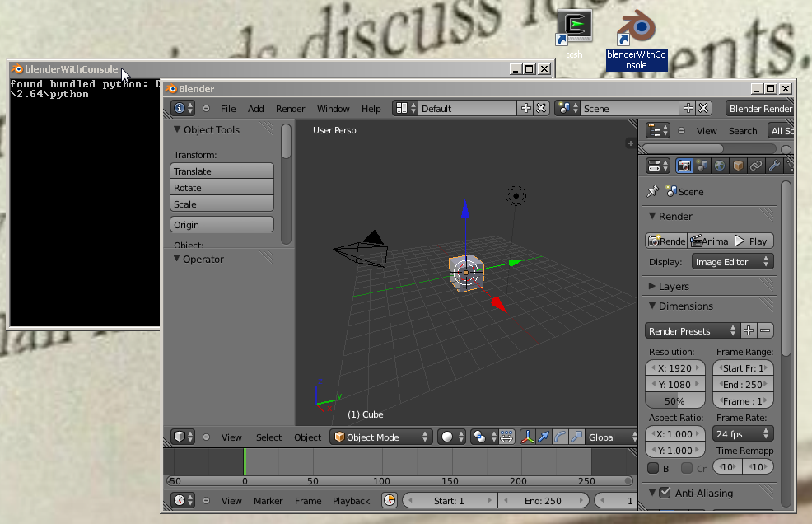Enable the Border checkbox in Dimensions
Screen dimensions: 812x524
(651, 467)
